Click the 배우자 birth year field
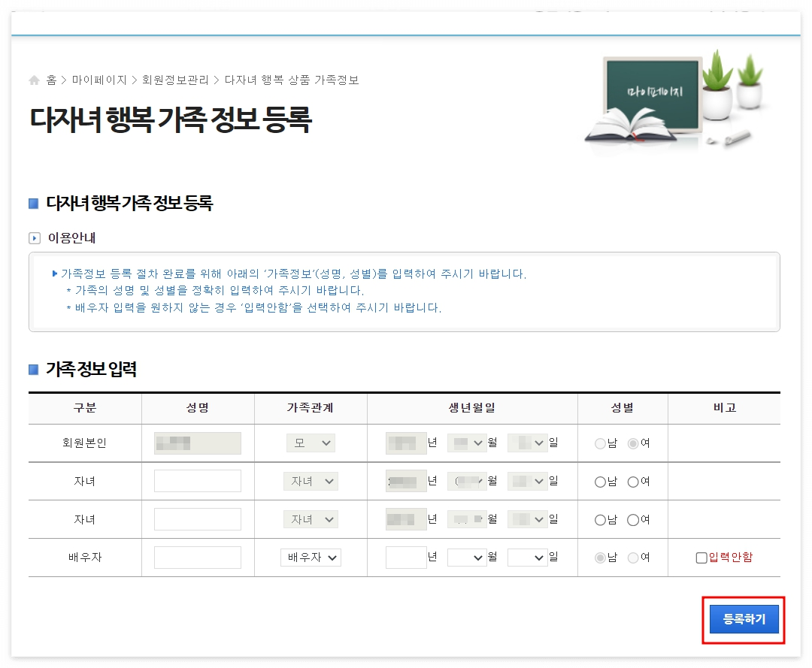The height and width of the screenshot is (668, 812). pos(406,558)
